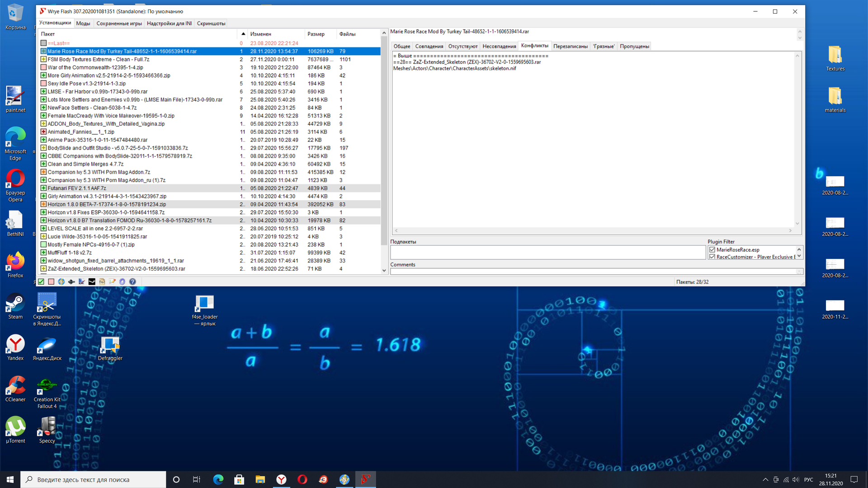Click the Размер column header to sort
Viewport: 868px width, 488px height.
pyautogui.click(x=316, y=34)
